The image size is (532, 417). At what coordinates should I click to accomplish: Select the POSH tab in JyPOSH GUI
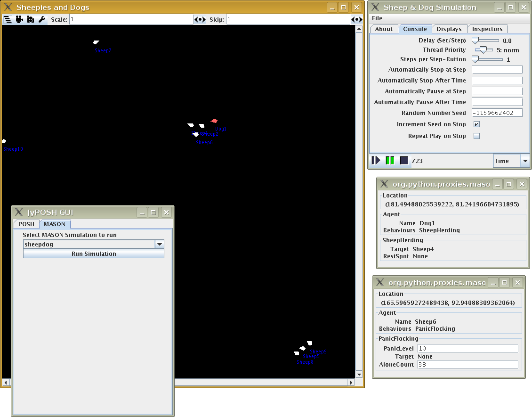26,224
